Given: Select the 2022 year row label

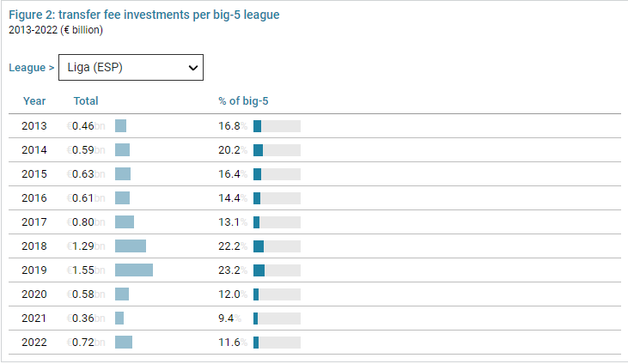Looking at the screenshot, I should pyautogui.click(x=34, y=343).
